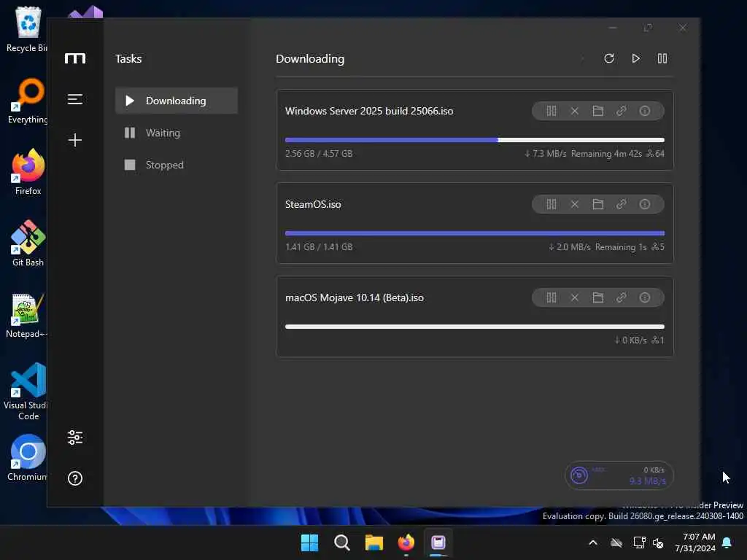Click SteamOS.iso progress bar
747x560 pixels.
tap(474, 233)
